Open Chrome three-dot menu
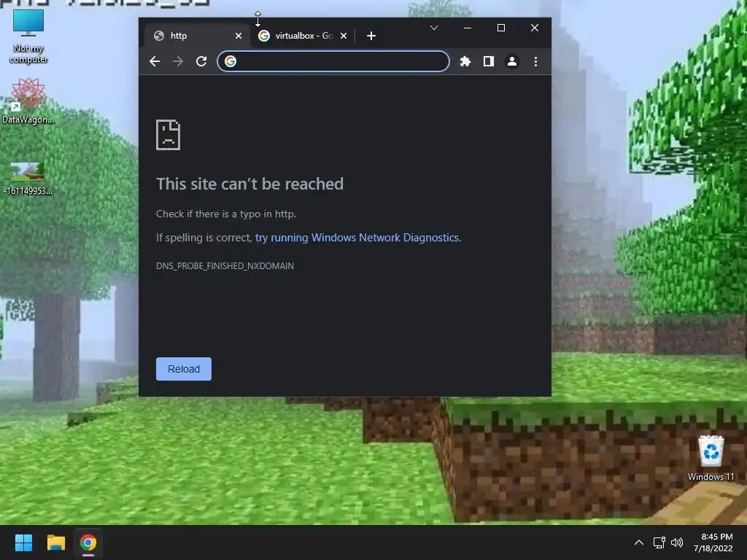 click(x=535, y=61)
